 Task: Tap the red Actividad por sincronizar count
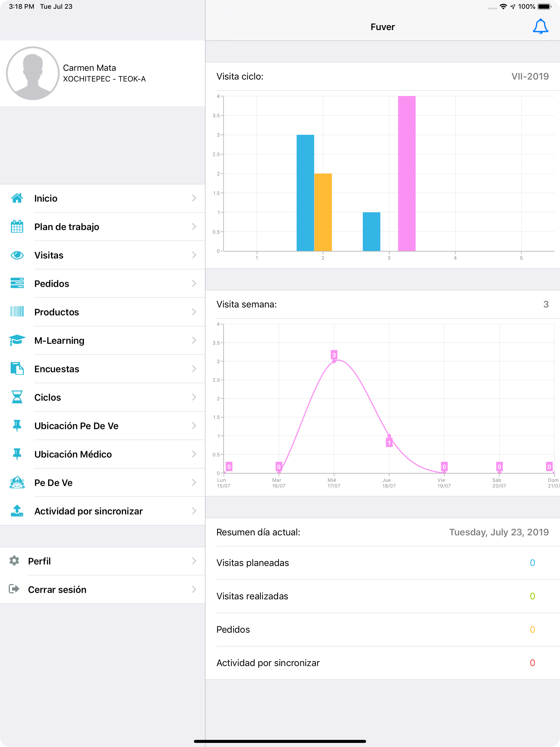click(x=532, y=663)
